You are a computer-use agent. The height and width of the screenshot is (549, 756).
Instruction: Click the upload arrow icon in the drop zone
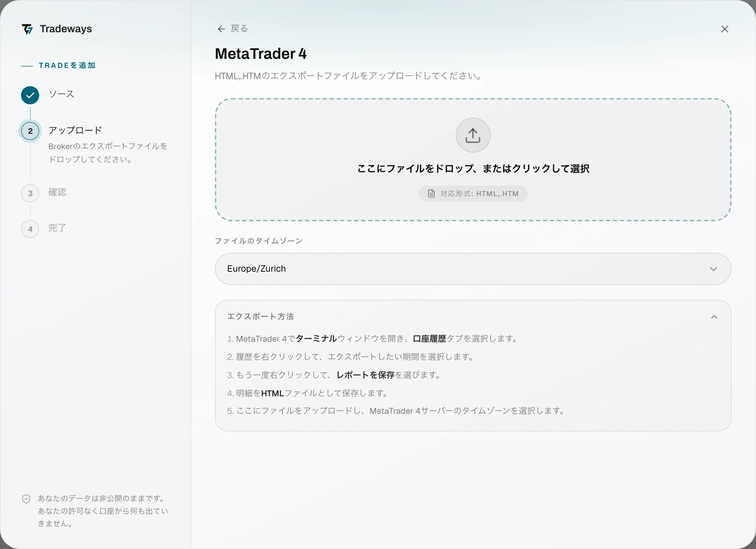473,135
